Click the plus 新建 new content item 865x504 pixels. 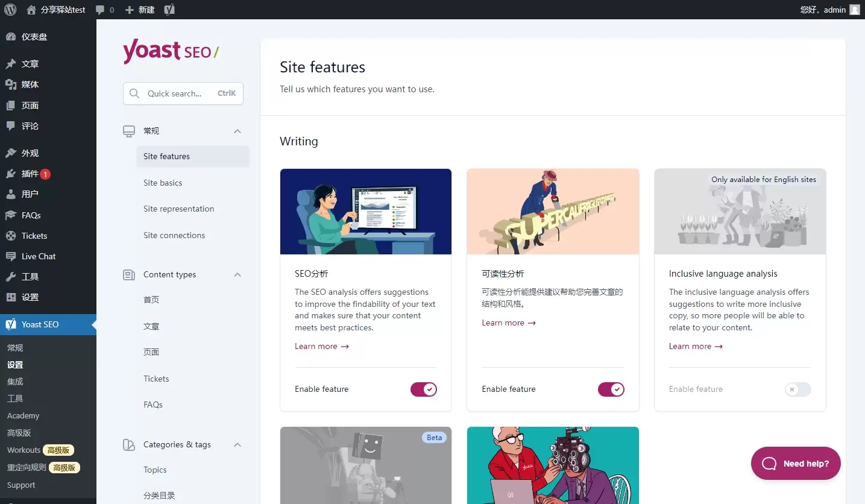click(140, 10)
